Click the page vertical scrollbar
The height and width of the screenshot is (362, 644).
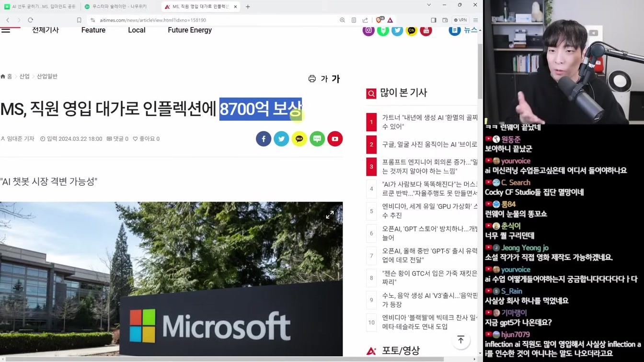point(480,72)
